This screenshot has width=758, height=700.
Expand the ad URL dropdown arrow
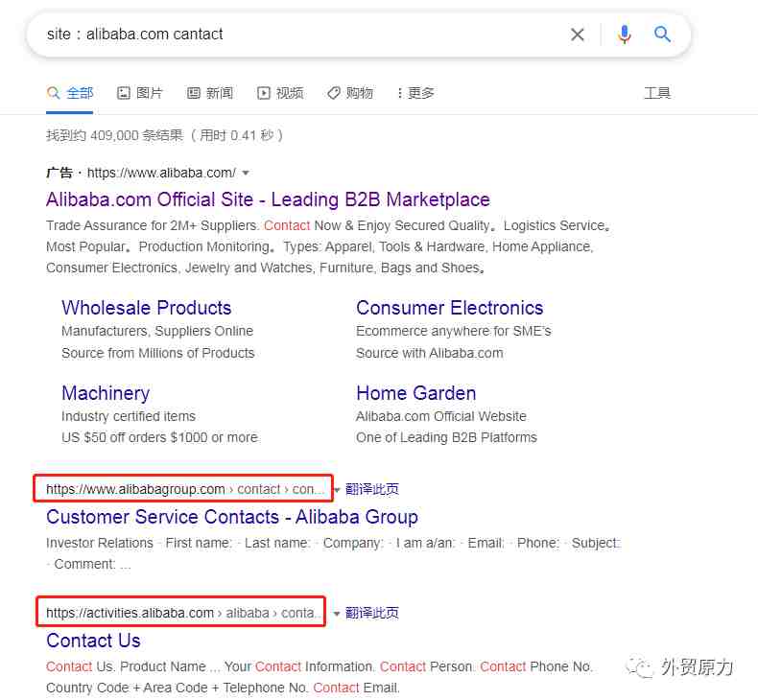pyautogui.click(x=246, y=173)
